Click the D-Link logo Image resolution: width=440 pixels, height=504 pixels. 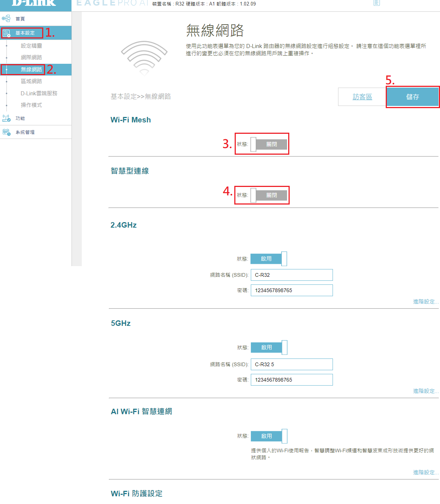(x=34, y=3)
